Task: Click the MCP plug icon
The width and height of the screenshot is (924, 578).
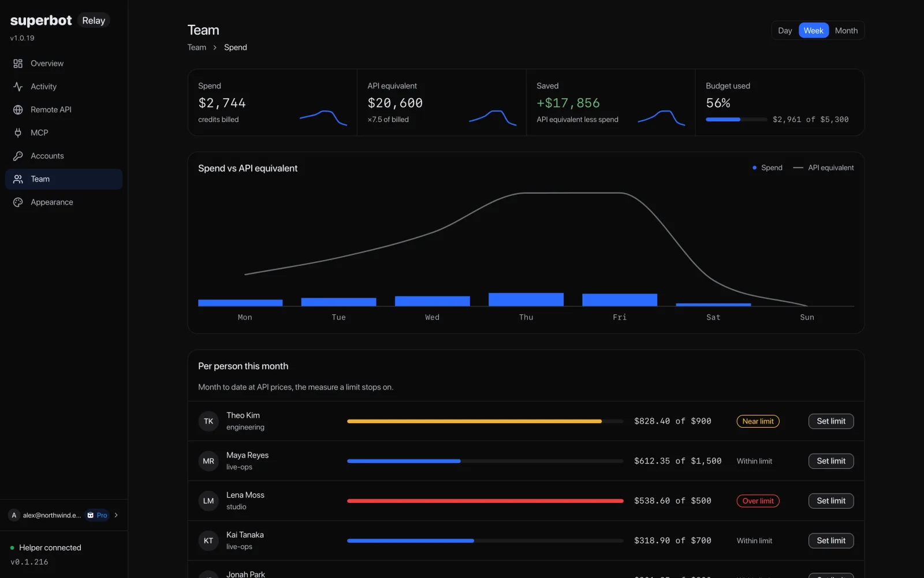Action: click(x=18, y=133)
